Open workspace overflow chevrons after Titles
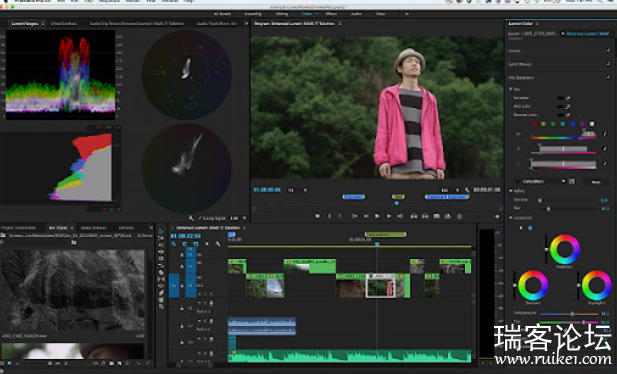This screenshot has width=617, height=374. coord(406,14)
